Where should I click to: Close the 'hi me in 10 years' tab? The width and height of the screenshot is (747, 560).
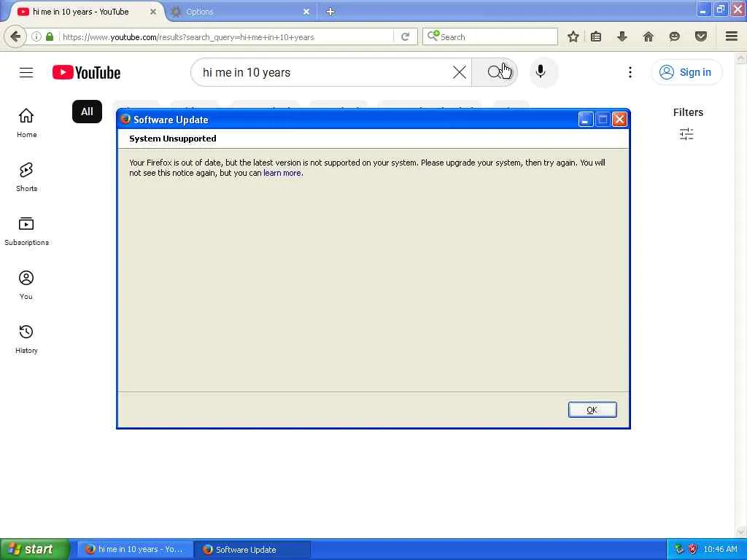(153, 12)
